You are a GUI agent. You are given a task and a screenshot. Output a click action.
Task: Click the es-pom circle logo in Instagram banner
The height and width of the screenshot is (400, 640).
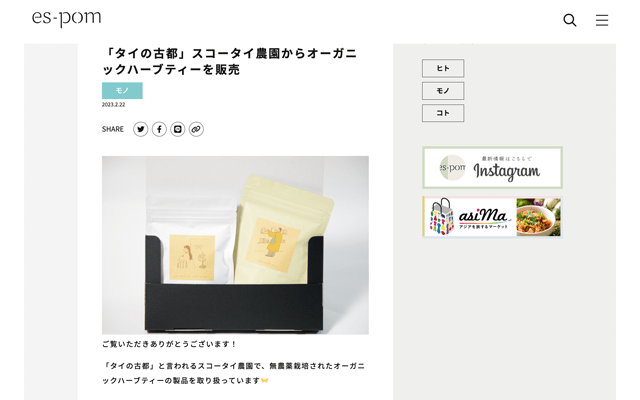pyautogui.click(x=453, y=168)
